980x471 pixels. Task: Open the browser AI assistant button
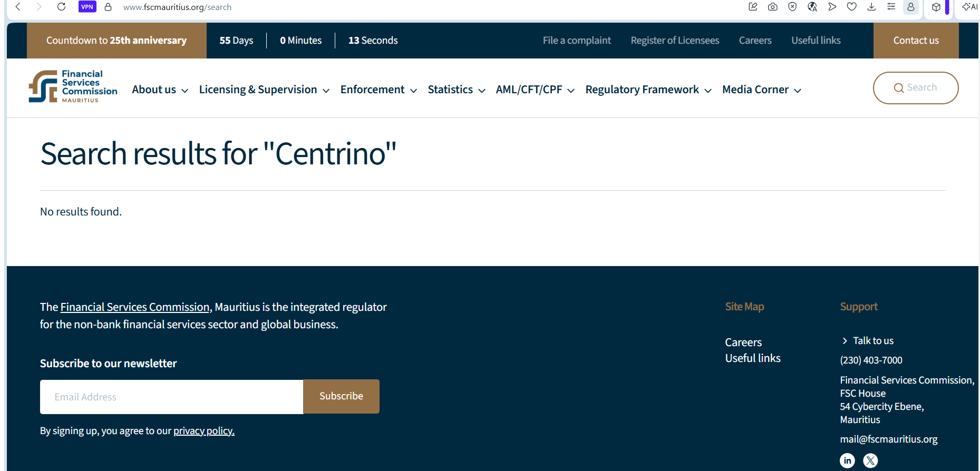click(x=970, y=7)
